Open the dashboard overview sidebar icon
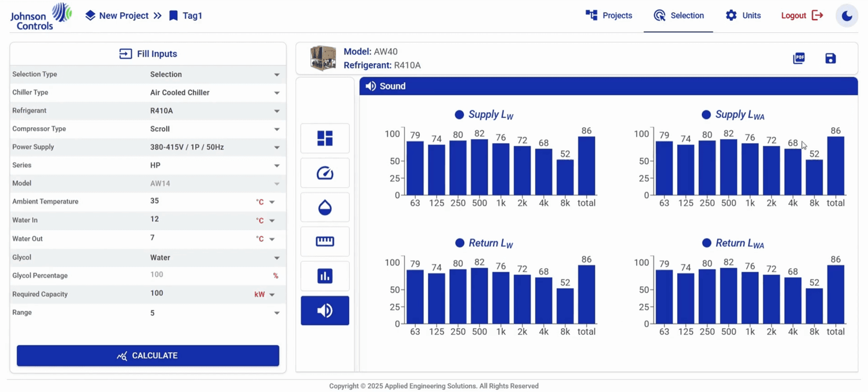Screen dimensions: 868x392 pyautogui.click(x=325, y=138)
